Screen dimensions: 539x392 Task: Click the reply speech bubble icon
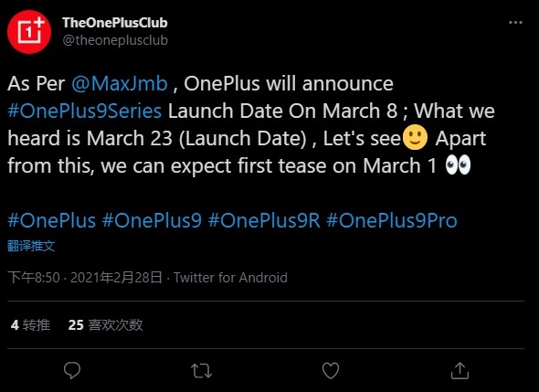click(72, 370)
